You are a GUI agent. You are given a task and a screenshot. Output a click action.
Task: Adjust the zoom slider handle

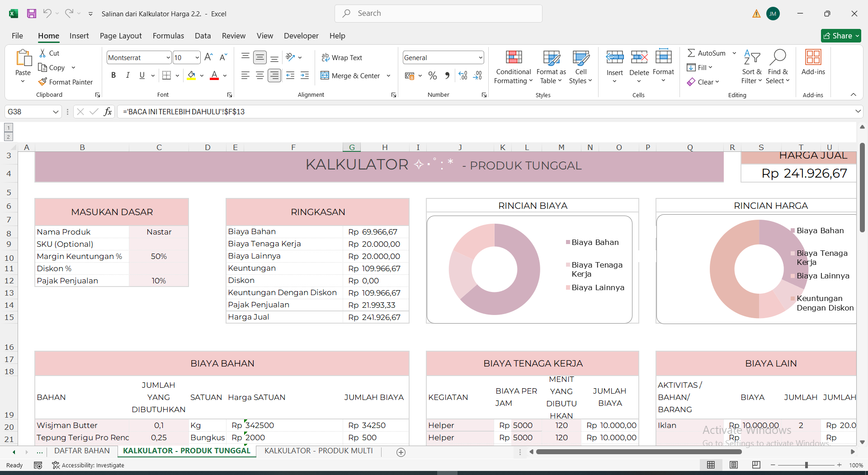pyautogui.click(x=806, y=465)
